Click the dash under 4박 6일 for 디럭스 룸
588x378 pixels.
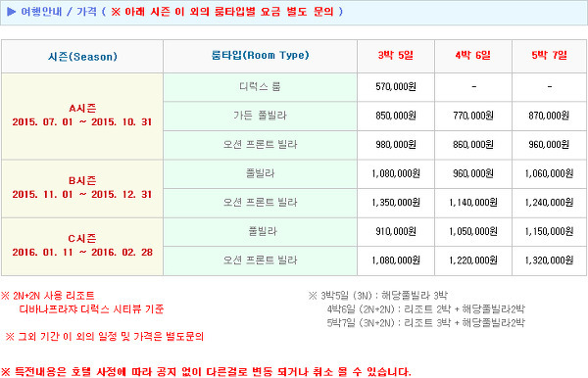(474, 87)
